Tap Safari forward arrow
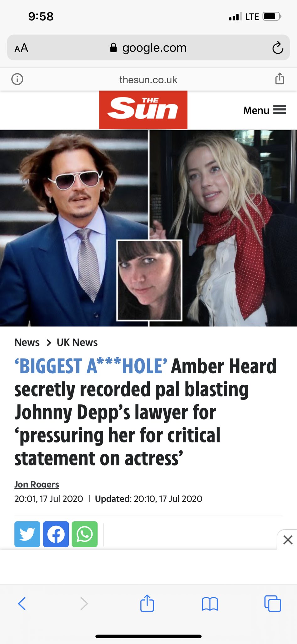The height and width of the screenshot is (644, 297). click(x=84, y=603)
